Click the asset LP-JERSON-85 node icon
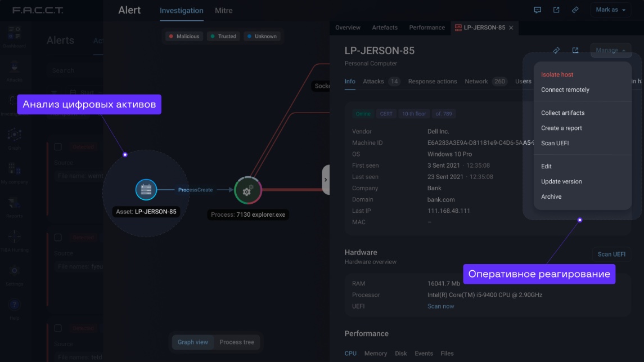This screenshot has height=362, width=644. click(x=146, y=190)
